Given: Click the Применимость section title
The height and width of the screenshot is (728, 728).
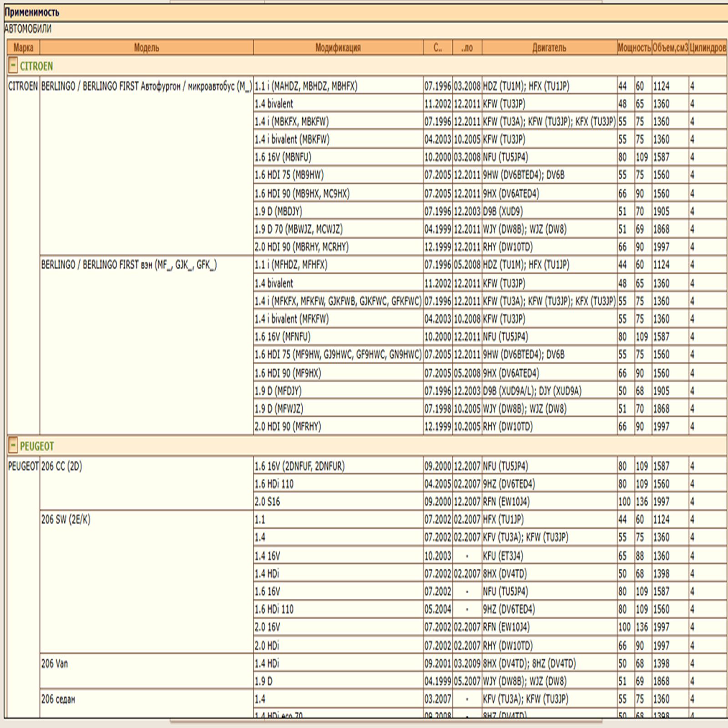Looking at the screenshot, I should [32, 12].
